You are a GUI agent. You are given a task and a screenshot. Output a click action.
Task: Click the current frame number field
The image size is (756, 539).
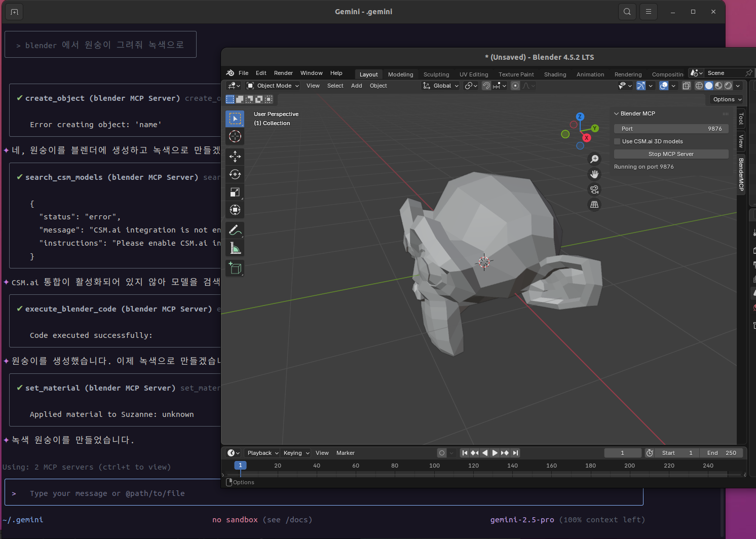(622, 453)
